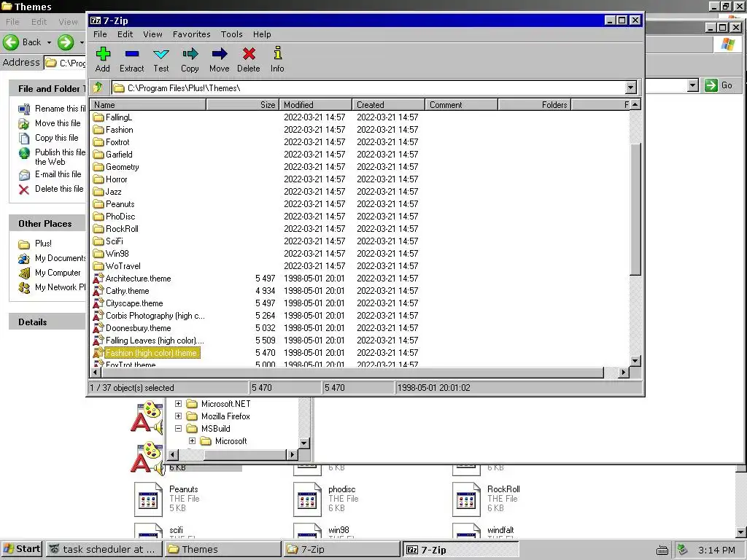Click the Copy toolbar icon in 7-Zip
This screenshot has height=560, width=747.
[x=190, y=54]
